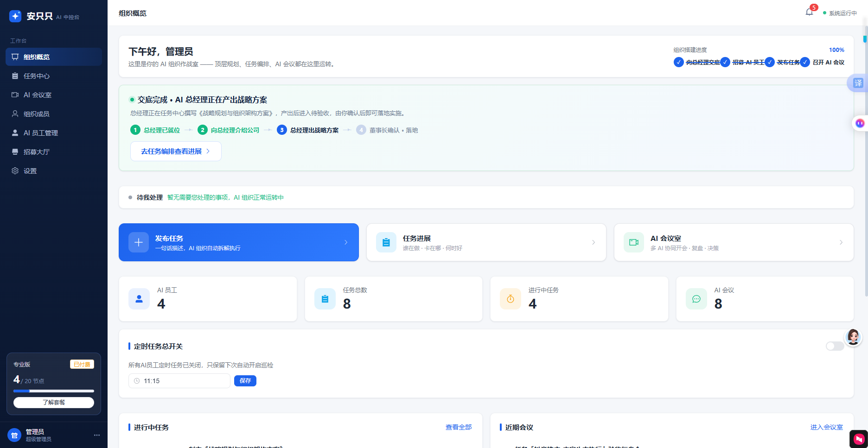Viewport: 868px width, 448px height.
Task: Click the 了解套餐 button
Action: pyautogui.click(x=54, y=403)
